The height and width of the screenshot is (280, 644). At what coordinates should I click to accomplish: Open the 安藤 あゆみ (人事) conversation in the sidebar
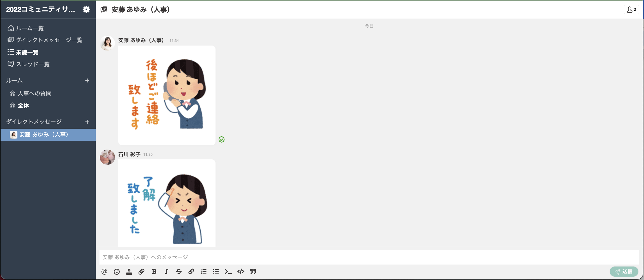tap(48, 135)
